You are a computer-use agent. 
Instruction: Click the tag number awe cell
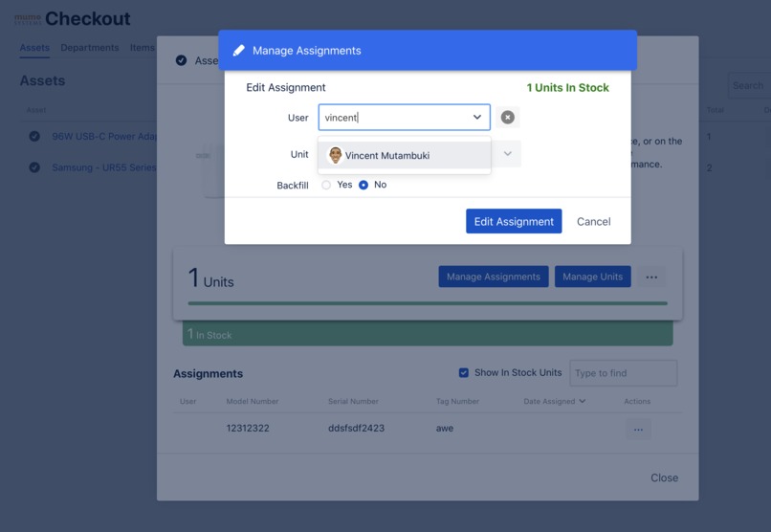(445, 429)
